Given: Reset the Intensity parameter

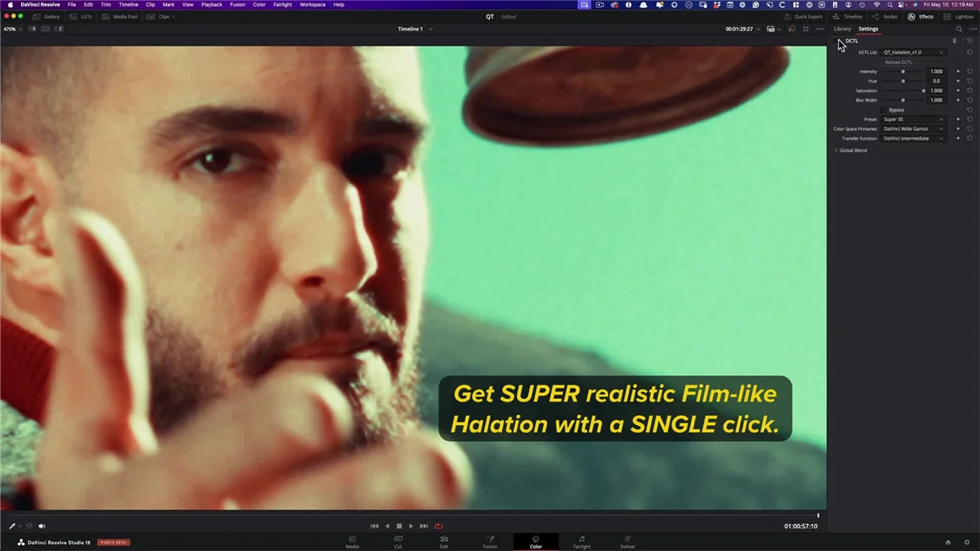Looking at the screenshot, I should [x=970, y=72].
